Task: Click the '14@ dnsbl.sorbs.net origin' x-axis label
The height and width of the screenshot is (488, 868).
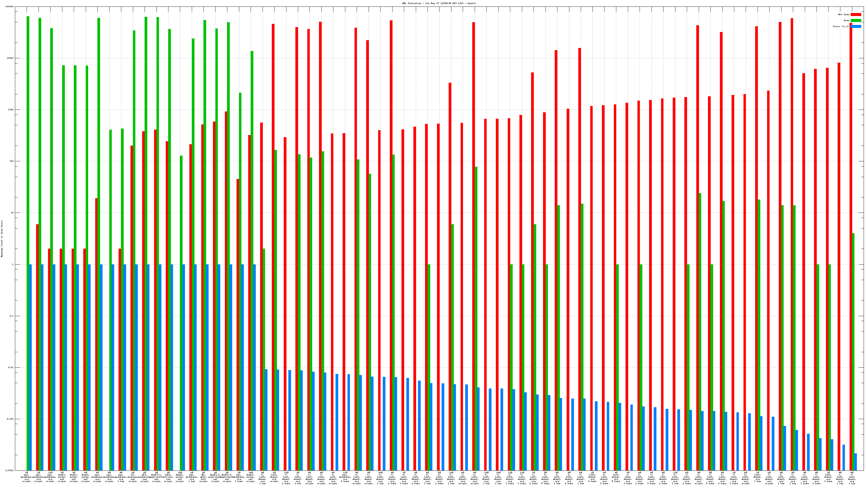Action: coord(251,477)
